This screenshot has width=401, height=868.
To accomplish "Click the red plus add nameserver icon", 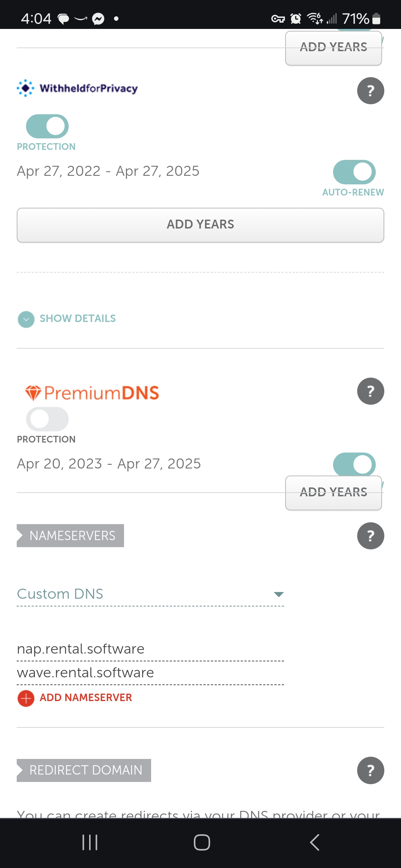I will 26,698.
